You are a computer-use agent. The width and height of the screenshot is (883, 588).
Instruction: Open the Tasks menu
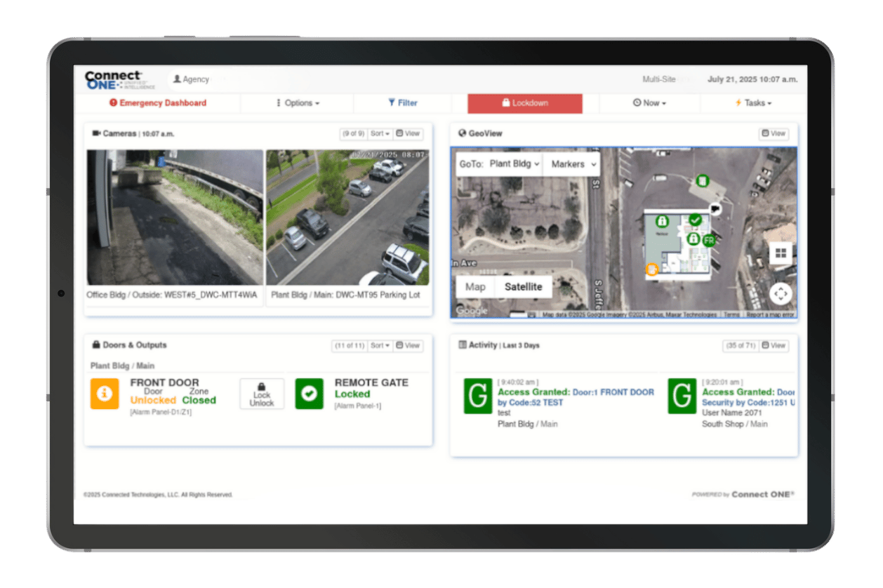[753, 102]
